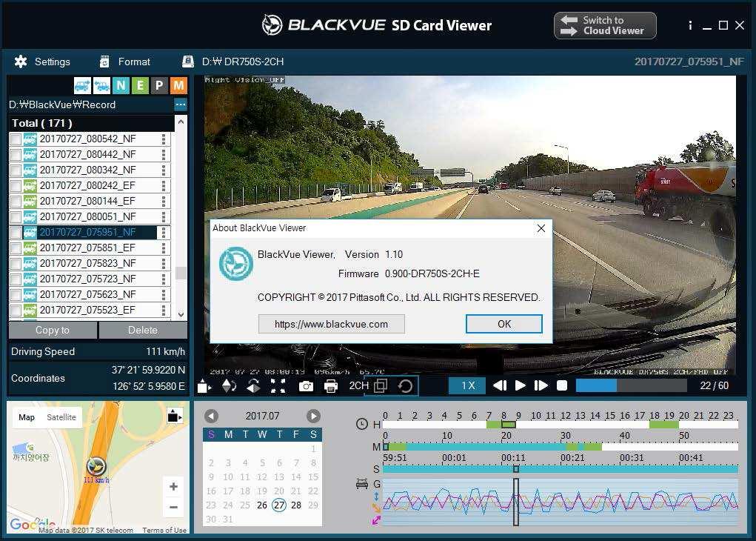Go to the next month in calendar
The image size is (756, 541).
(313, 416)
